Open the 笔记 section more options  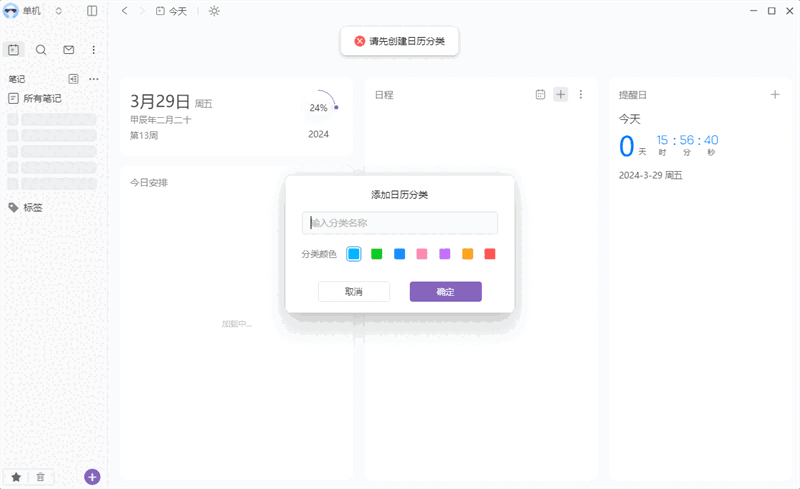pyautogui.click(x=94, y=78)
